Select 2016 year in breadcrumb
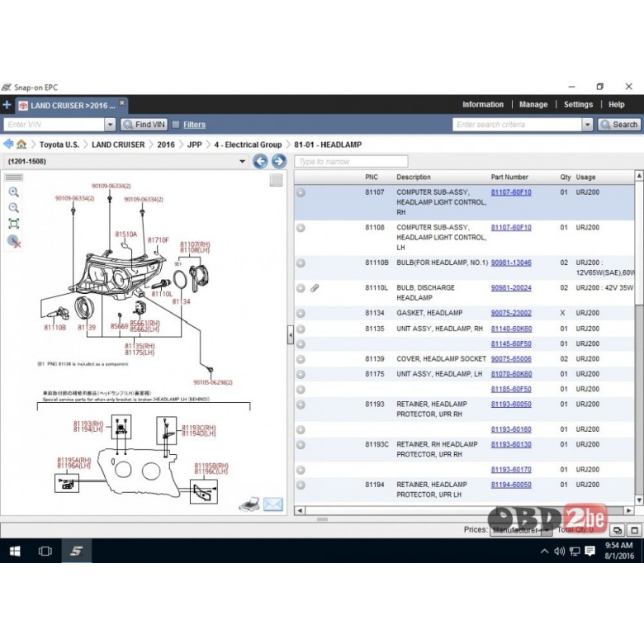644x644 pixels. point(166,144)
